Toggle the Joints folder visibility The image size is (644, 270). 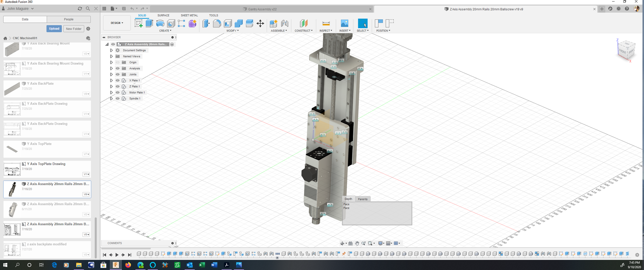[x=118, y=74]
